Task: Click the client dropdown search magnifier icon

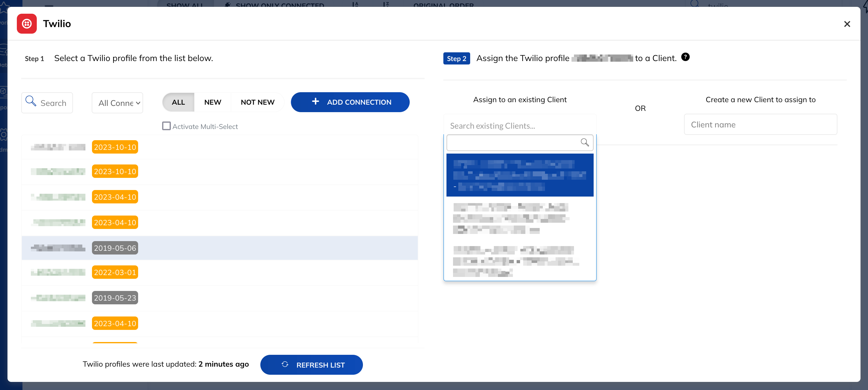Action: (x=585, y=142)
